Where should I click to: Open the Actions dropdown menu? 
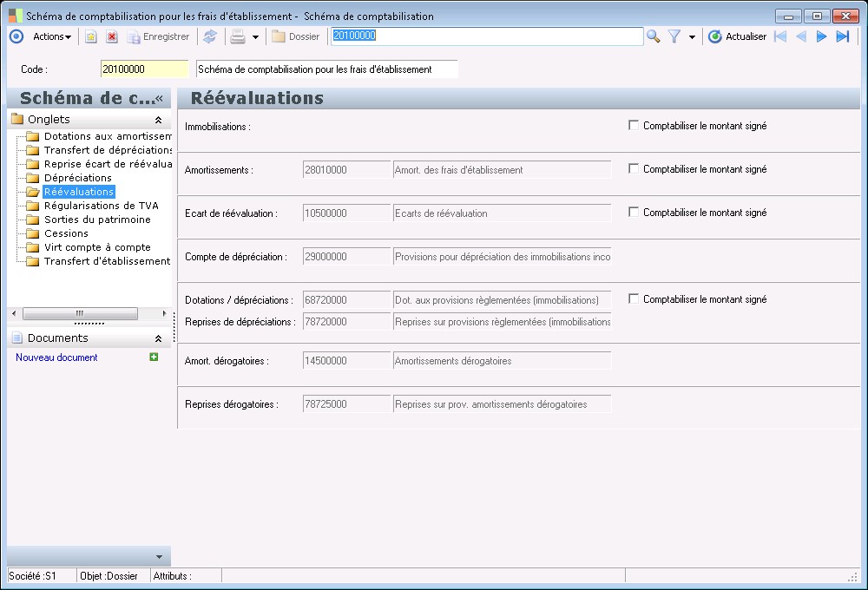[51, 36]
